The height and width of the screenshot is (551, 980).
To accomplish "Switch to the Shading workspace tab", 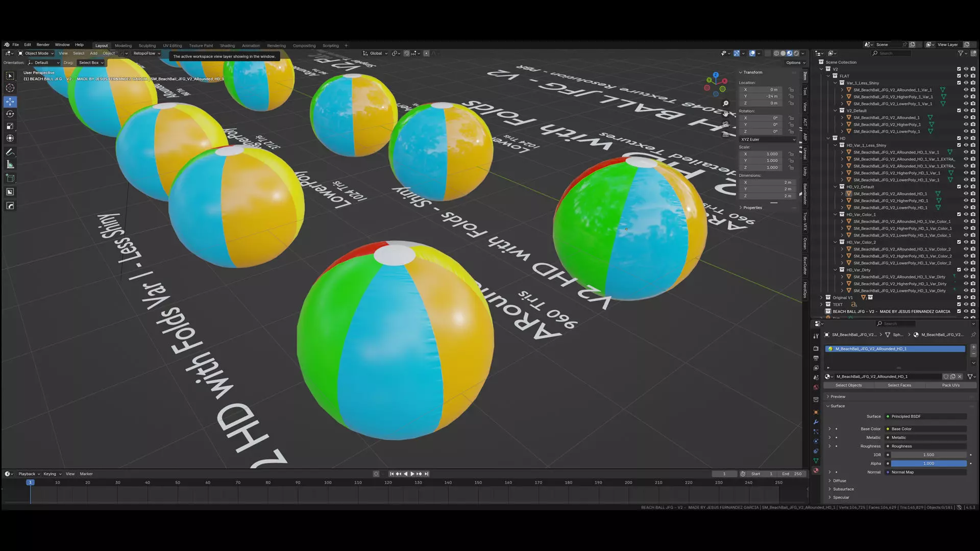I will click(x=227, y=45).
